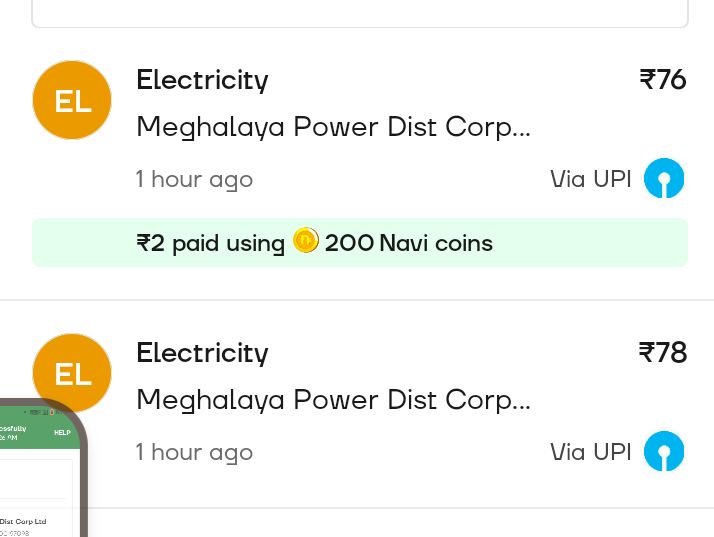Open the ₹78 Electricity transaction title
The image size is (714, 537).
(x=202, y=353)
